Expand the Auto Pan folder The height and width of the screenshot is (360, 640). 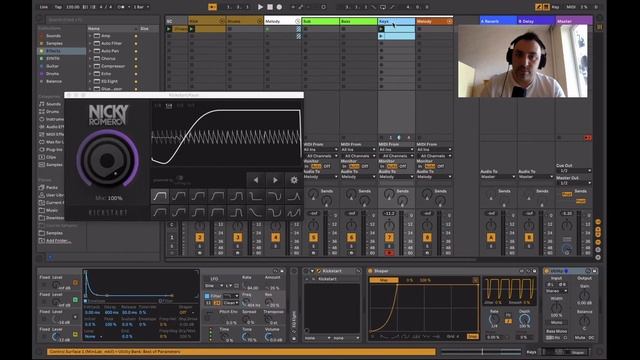90,51
